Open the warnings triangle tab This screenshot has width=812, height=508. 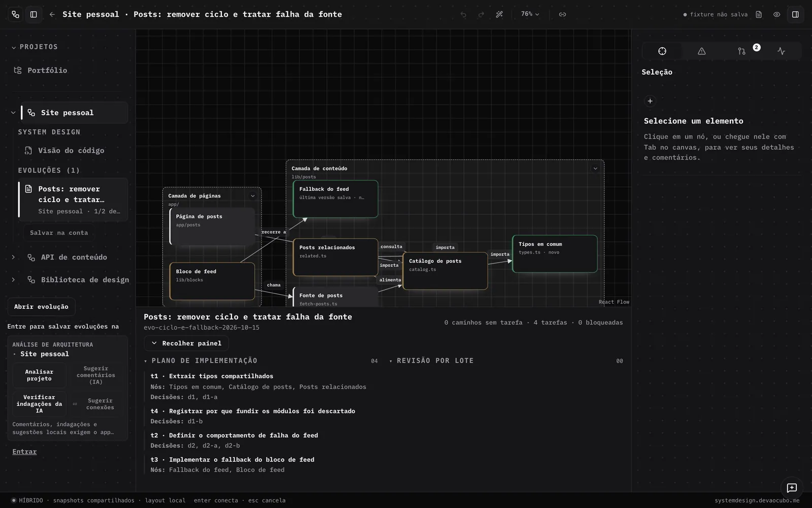click(701, 51)
